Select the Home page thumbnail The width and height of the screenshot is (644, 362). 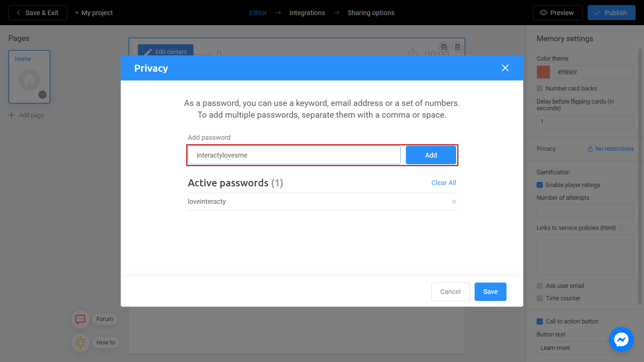point(29,76)
